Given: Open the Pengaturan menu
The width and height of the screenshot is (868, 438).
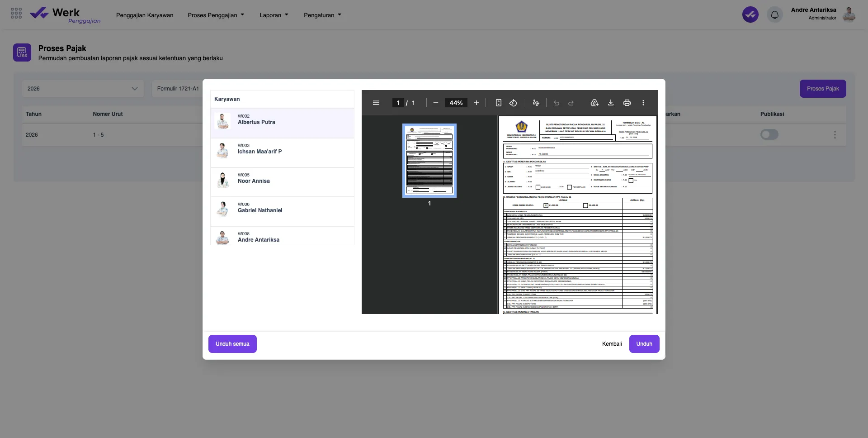Looking at the screenshot, I should 322,15.
